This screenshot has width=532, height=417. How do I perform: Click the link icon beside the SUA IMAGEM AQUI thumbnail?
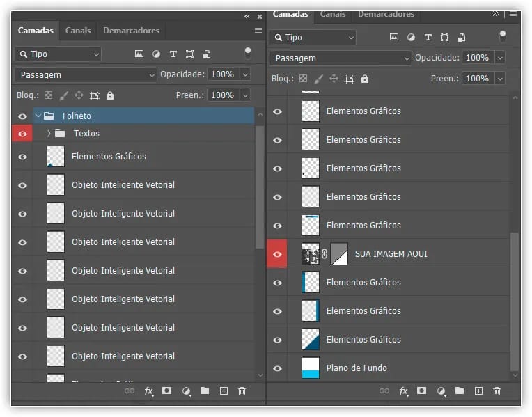[324, 254]
